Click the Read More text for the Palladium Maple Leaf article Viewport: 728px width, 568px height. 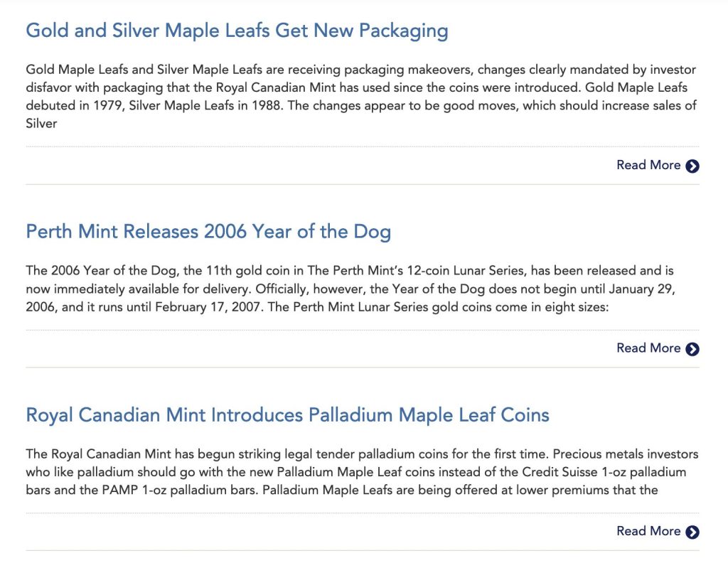648,531
